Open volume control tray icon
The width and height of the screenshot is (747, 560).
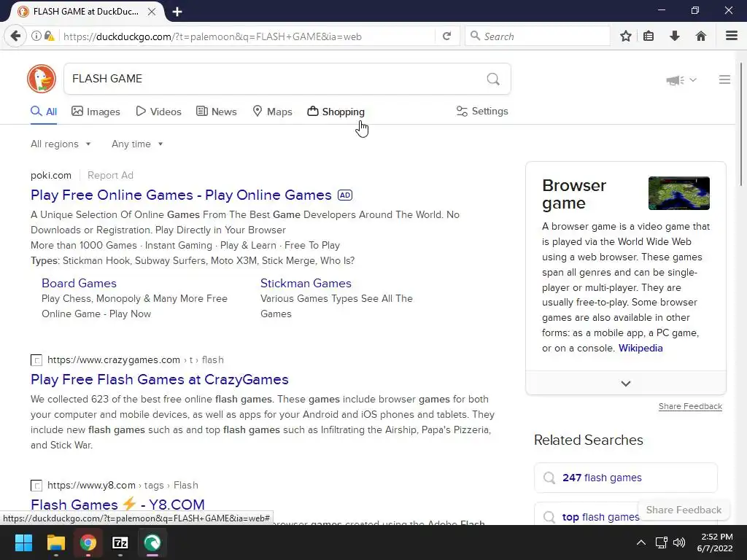point(679,542)
